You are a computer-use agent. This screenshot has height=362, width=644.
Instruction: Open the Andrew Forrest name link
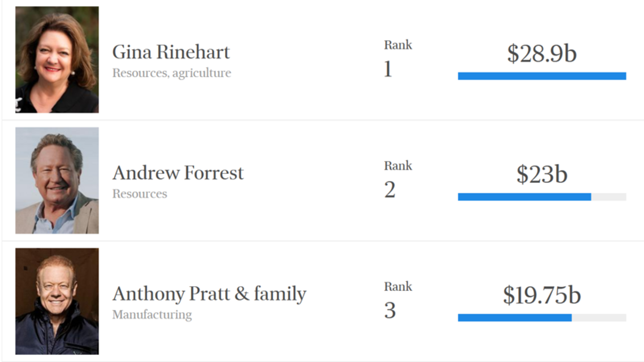pos(178,173)
